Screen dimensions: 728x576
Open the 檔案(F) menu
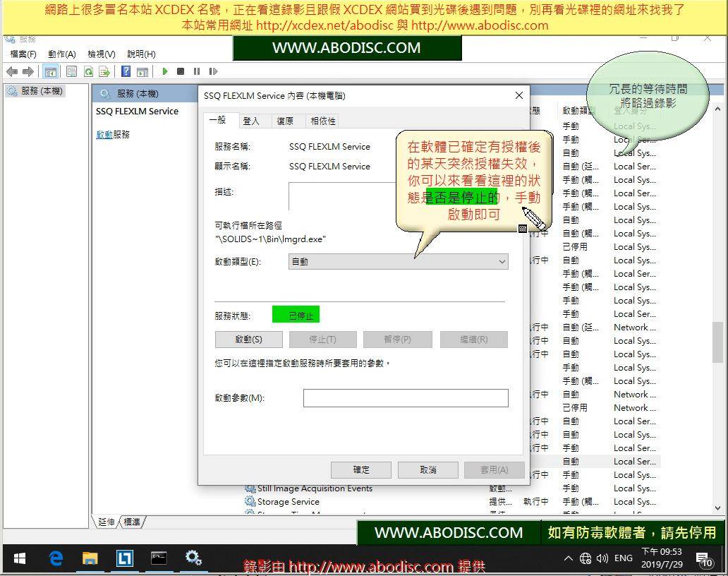pos(23,54)
